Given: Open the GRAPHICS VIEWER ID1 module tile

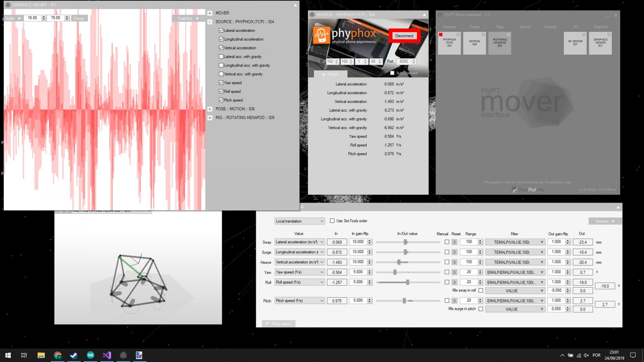Looking at the screenshot, I should point(600,43).
